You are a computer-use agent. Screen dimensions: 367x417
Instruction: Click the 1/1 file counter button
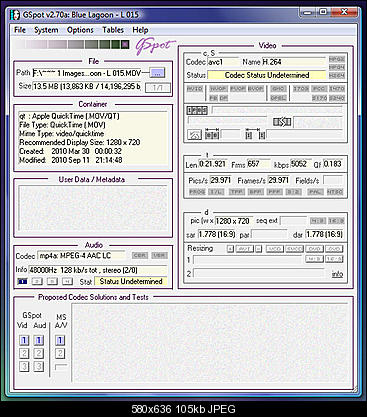[x=158, y=88]
